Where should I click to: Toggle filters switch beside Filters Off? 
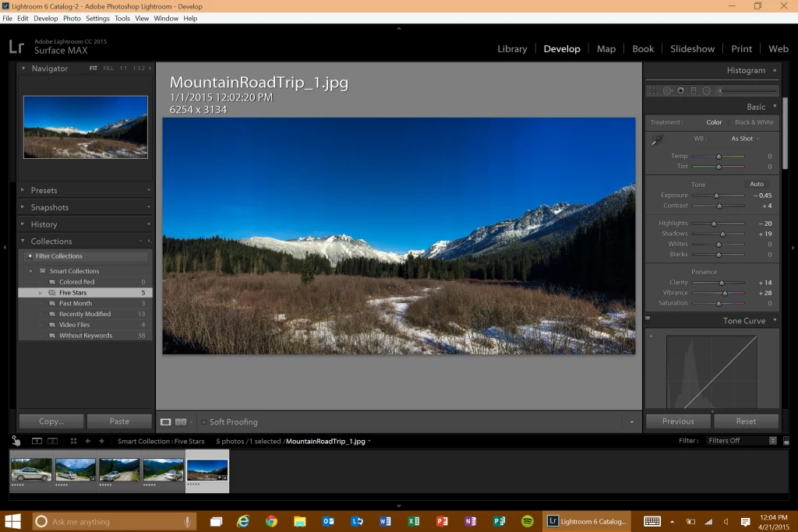pyautogui.click(x=786, y=441)
